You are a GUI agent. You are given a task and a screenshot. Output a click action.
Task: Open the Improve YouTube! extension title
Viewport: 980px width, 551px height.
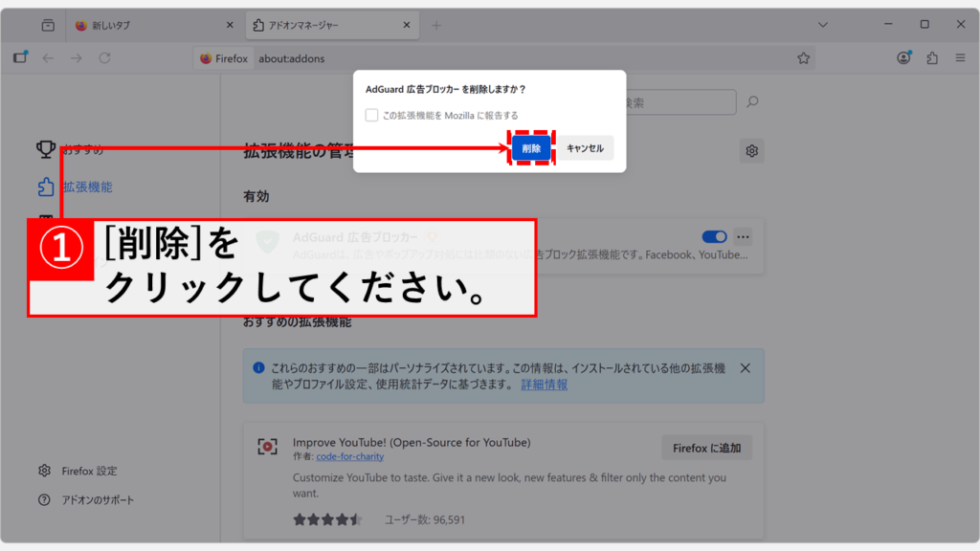(412, 442)
